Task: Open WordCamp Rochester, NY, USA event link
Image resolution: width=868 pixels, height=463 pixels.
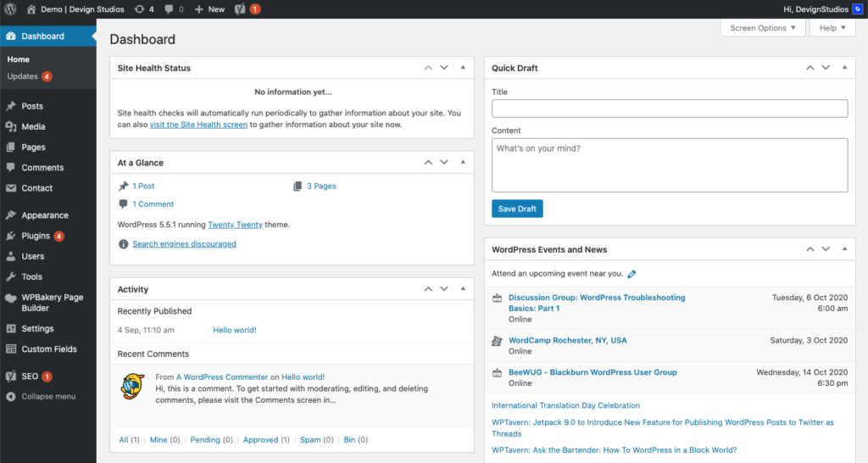Action: pos(567,340)
